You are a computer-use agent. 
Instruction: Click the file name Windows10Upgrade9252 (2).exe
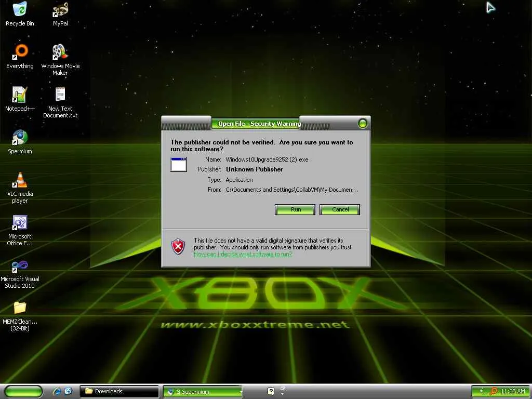click(x=267, y=159)
